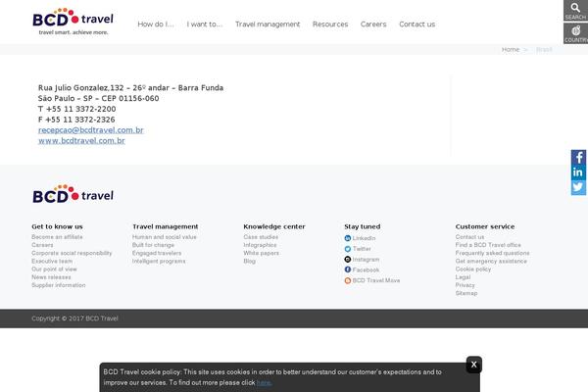Open the White papers link
588x392 pixels.
[261, 253]
